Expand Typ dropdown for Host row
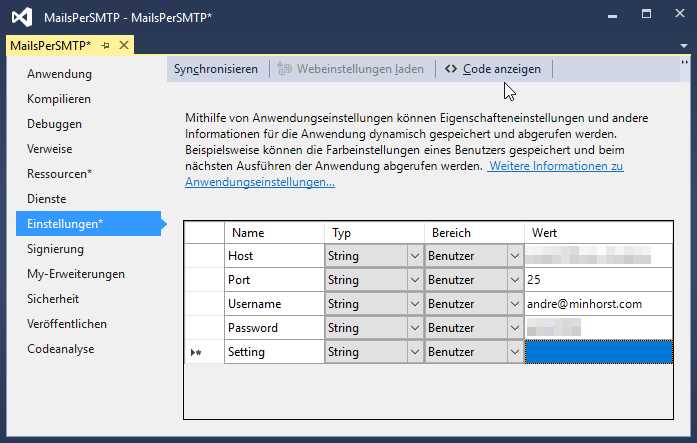The width and height of the screenshot is (697, 443). coord(414,256)
